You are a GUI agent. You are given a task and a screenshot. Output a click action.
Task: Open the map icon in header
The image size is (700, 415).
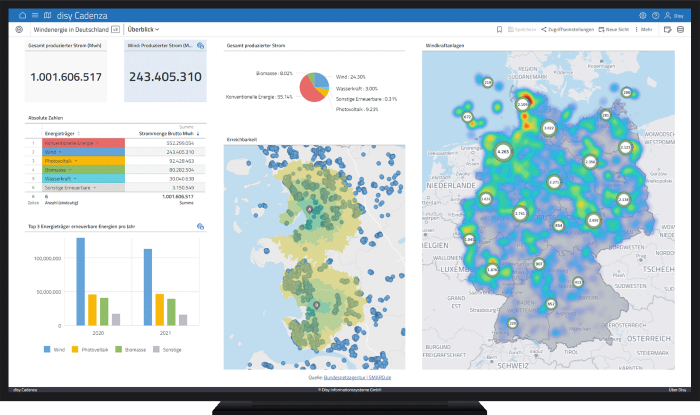(x=47, y=15)
